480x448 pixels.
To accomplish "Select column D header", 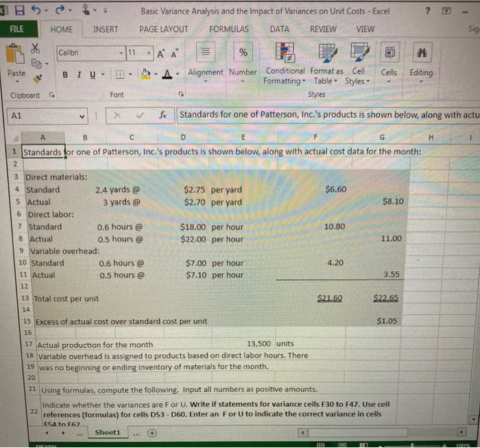I will point(183,137).
